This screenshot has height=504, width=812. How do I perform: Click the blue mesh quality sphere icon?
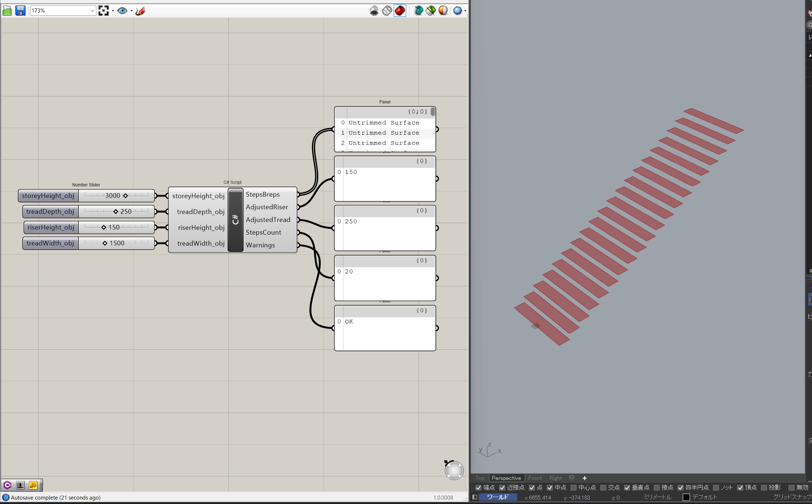click(x=457, y=11)
